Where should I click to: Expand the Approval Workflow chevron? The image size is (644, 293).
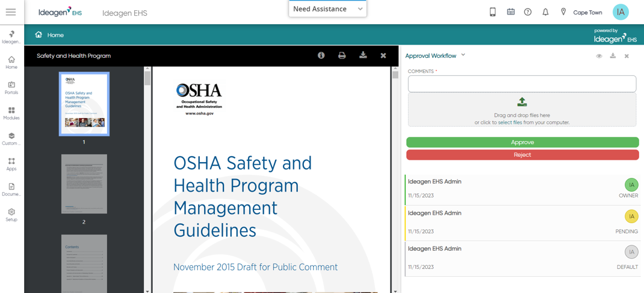(x=463, y=55)
